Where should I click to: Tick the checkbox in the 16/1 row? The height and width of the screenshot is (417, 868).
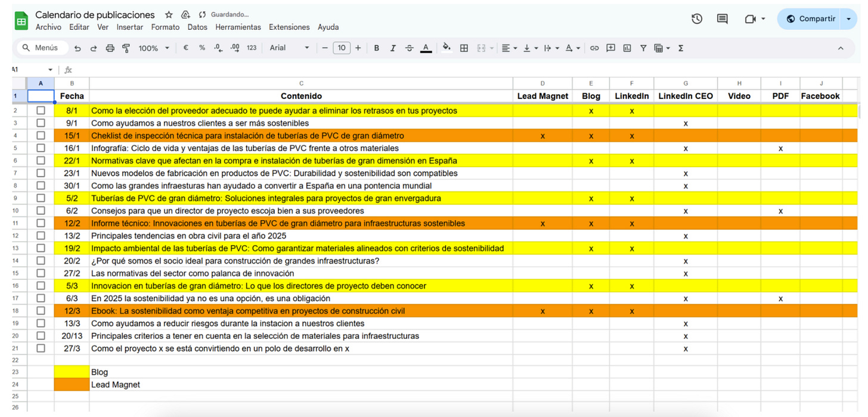pos(41,148)
